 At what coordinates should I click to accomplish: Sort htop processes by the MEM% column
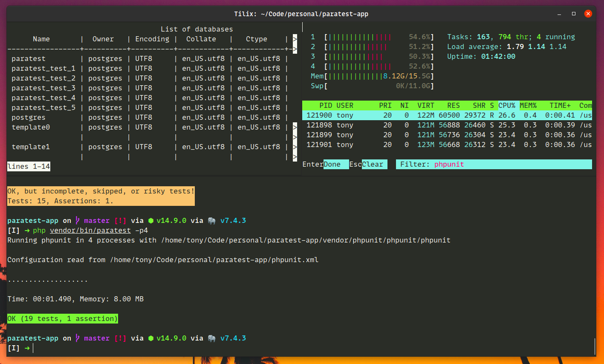point(528,105)
